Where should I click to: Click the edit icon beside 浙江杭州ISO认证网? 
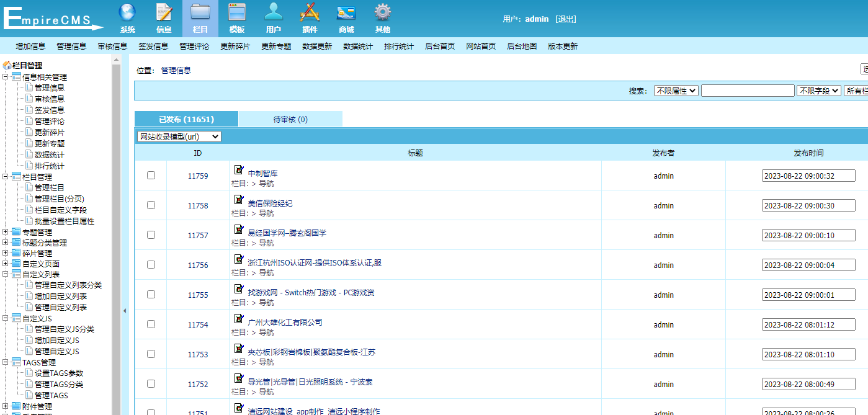(239, 259)
